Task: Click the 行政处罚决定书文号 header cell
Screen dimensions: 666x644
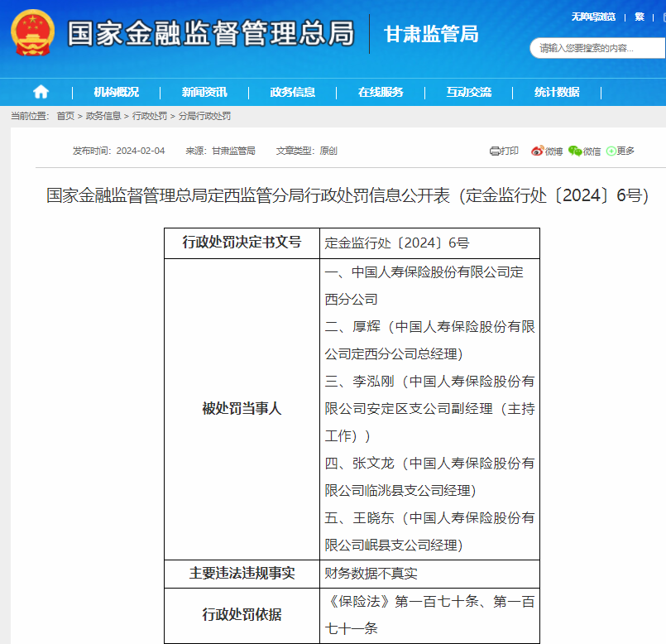Action: point(242,243)
